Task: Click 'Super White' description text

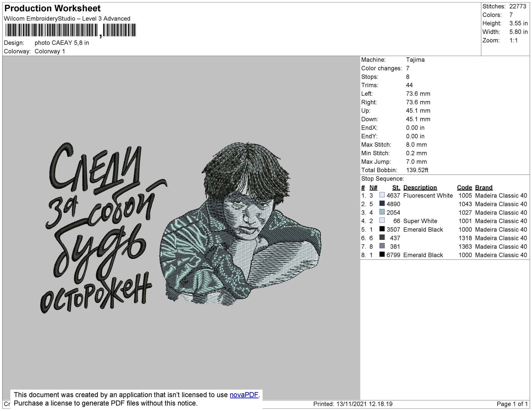Action: 420,221
